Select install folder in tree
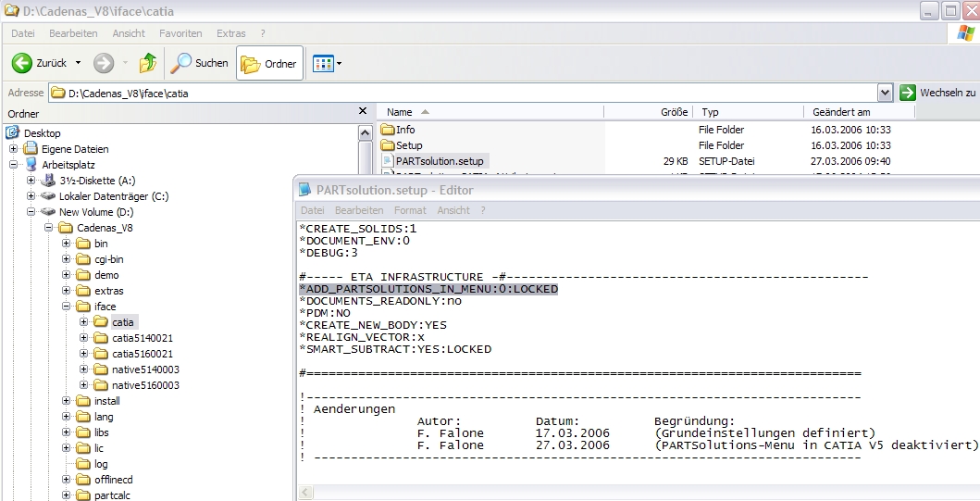Viewport: 980px width, 501px height. (106, 401)
